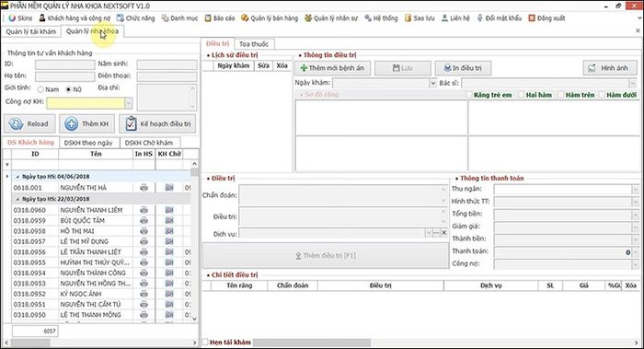
Task: KH Chờ icon for NGUYỄN THỊ CẨM TÚ
Action: coord(169,304)
